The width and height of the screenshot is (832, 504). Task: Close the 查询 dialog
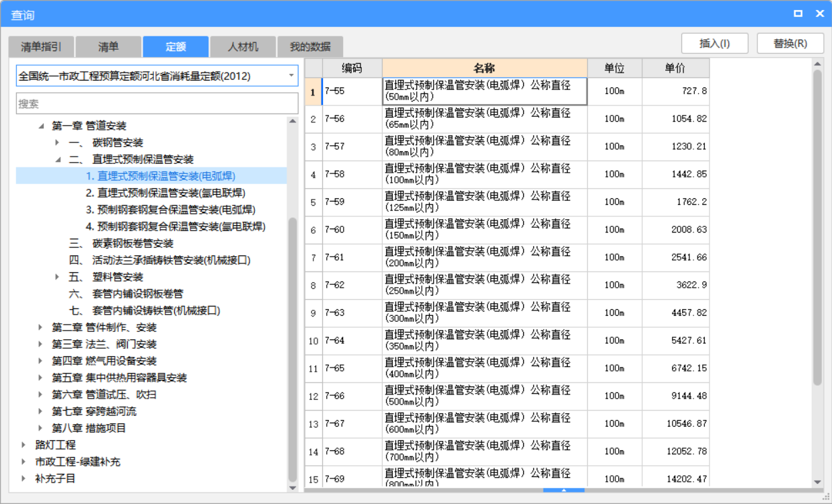coord(820,13)
